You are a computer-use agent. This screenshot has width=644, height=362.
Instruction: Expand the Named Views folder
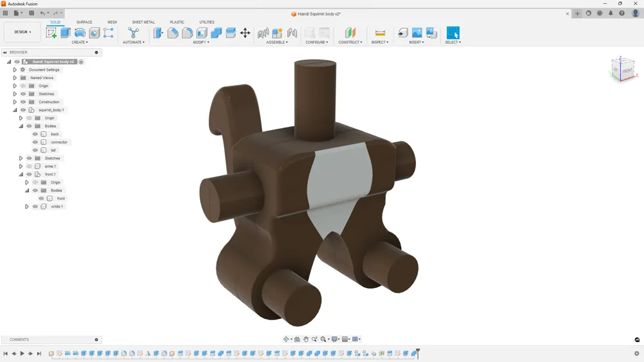coord(15,78)
